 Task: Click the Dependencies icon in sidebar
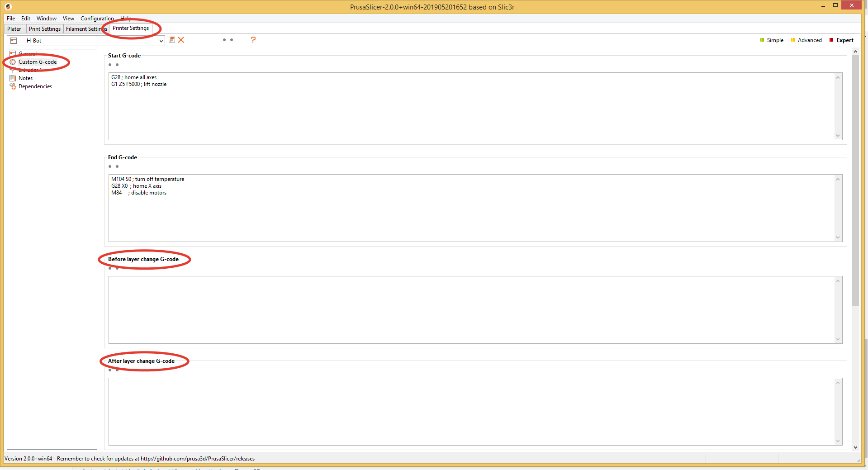13,86
